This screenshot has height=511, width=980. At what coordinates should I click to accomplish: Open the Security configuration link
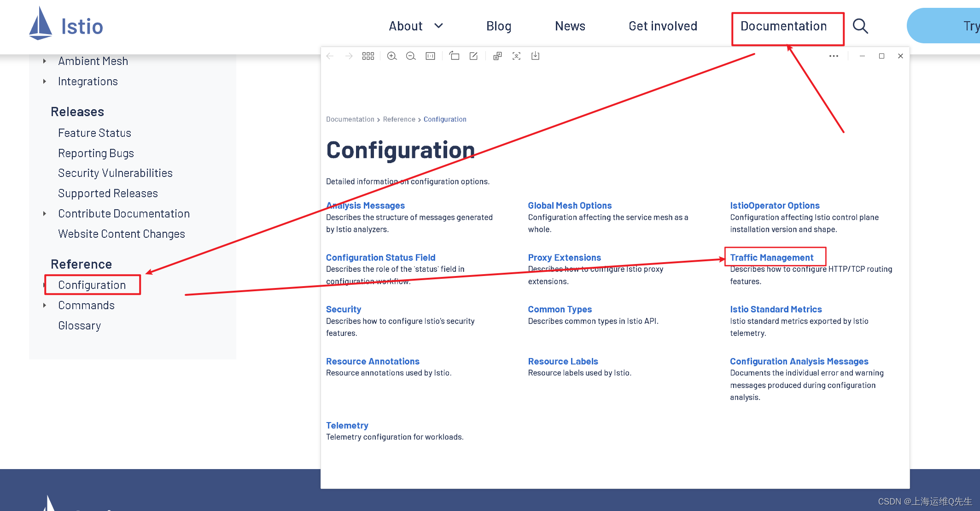pyautogui.click(x=344, y=309)
